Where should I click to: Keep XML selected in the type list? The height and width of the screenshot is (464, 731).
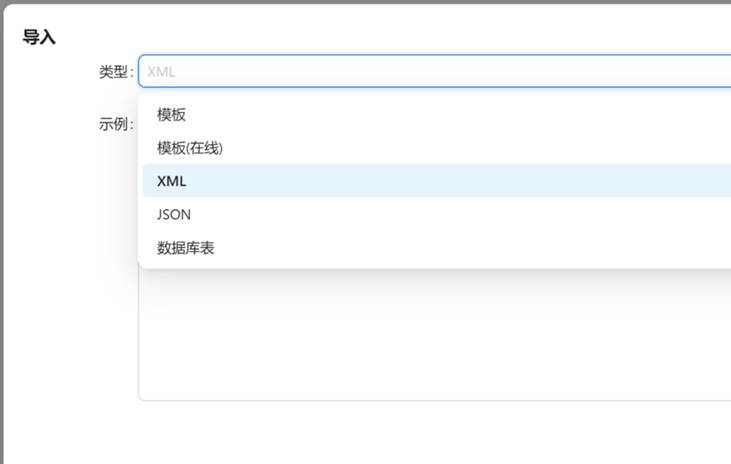(172, 181)
